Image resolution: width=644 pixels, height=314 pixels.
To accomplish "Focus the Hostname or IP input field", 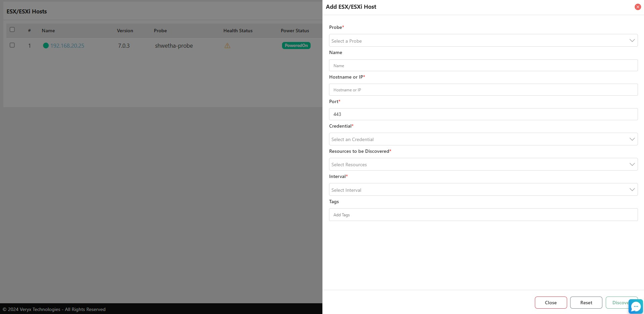I will [x=483, y=90].
